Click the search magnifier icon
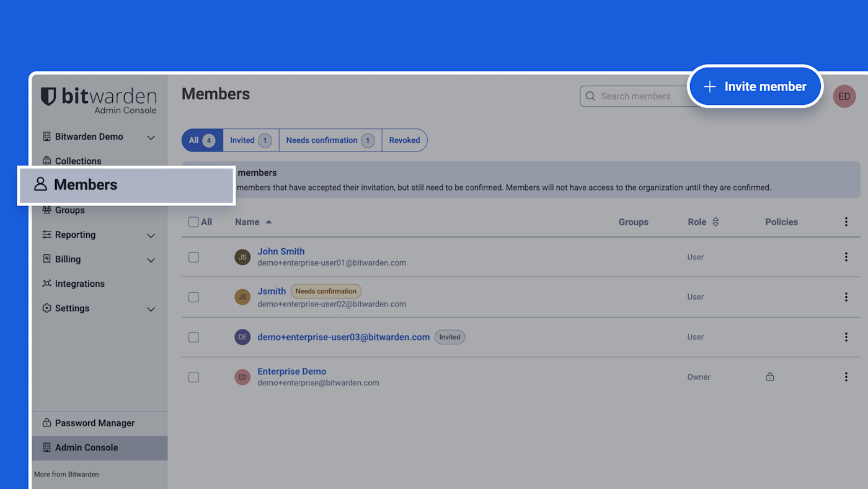This screenshot has width=868, height=489. (590, 96)
